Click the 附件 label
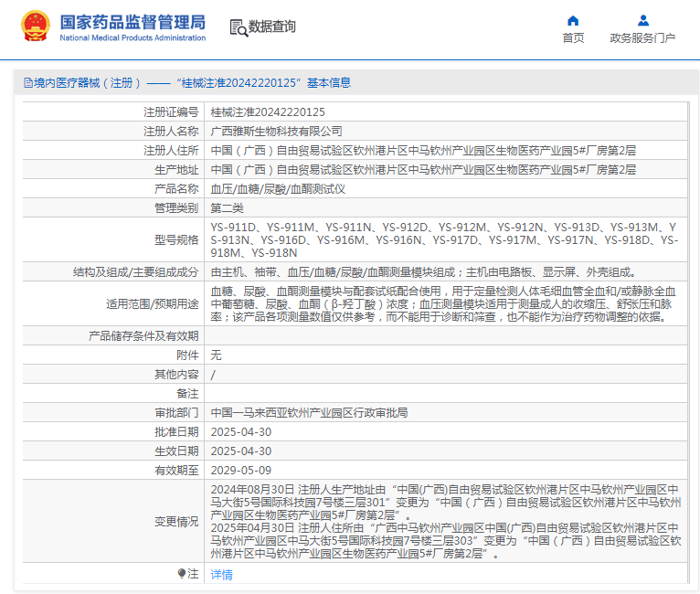The width and height of the screenshot is (700, 594). point(187,355)
